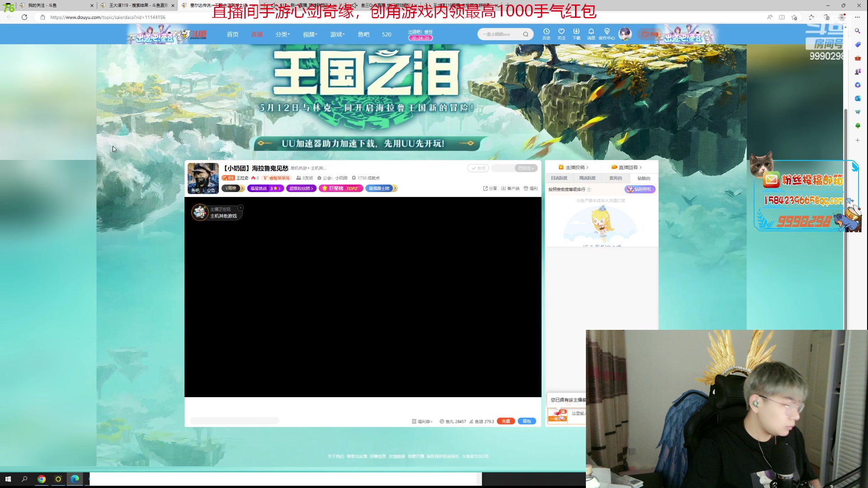Expand the 最强骑士团 badge
The width and height of the screenshot is (868, 488).
point(381,188)
